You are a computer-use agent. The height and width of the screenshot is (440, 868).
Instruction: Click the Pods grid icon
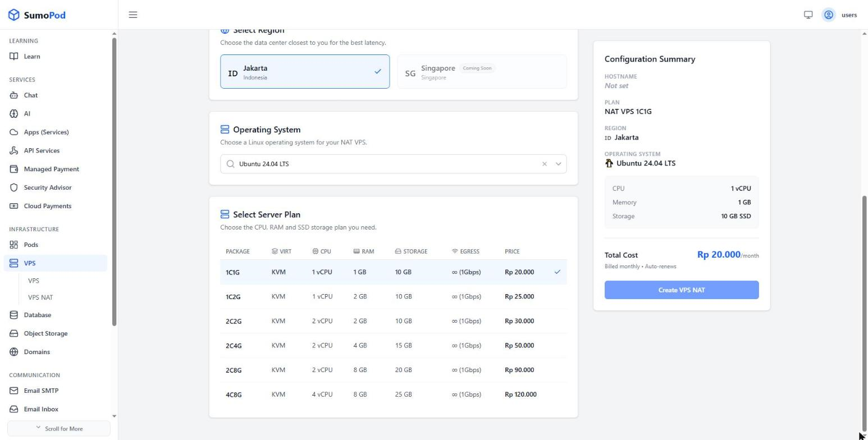click(x=14, y=245)
